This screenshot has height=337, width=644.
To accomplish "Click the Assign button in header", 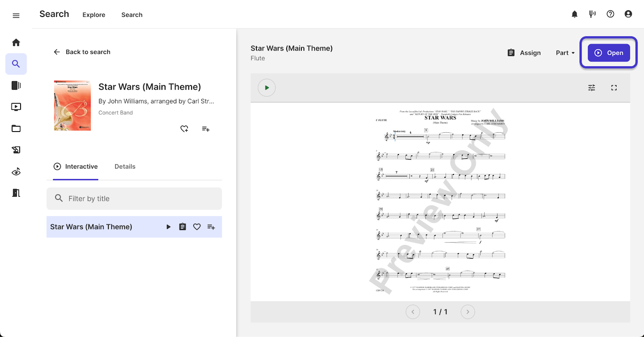I will click(524, 53).
